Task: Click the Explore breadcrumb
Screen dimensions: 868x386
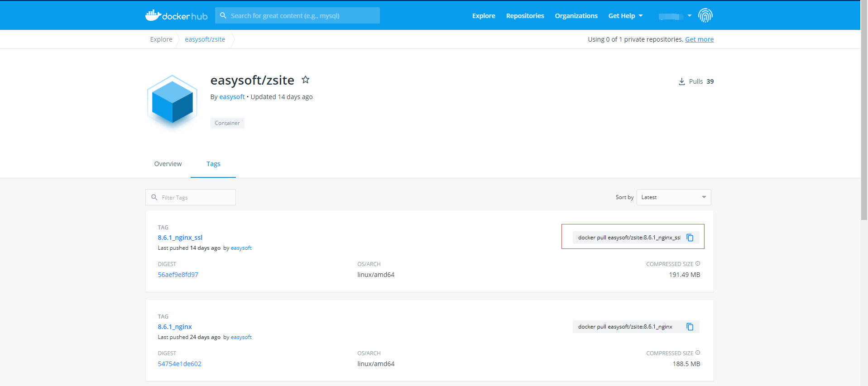Action: coord(161,39)
